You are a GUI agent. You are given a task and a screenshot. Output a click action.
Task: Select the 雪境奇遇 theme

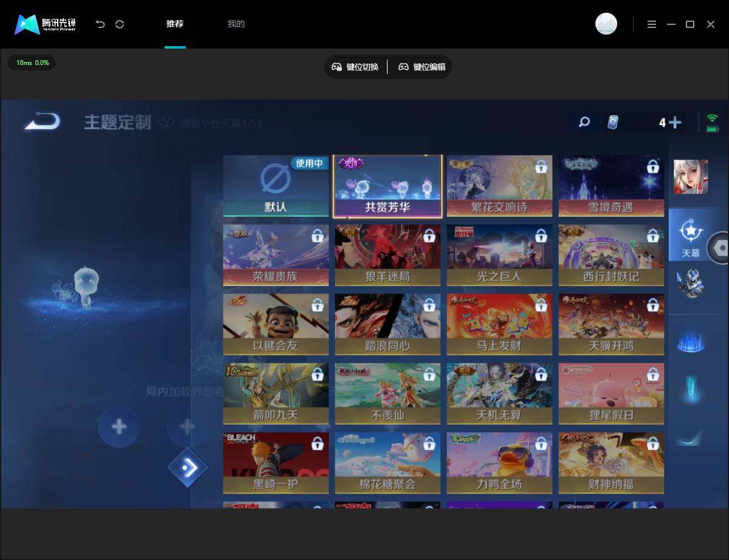tap(611, 186)
